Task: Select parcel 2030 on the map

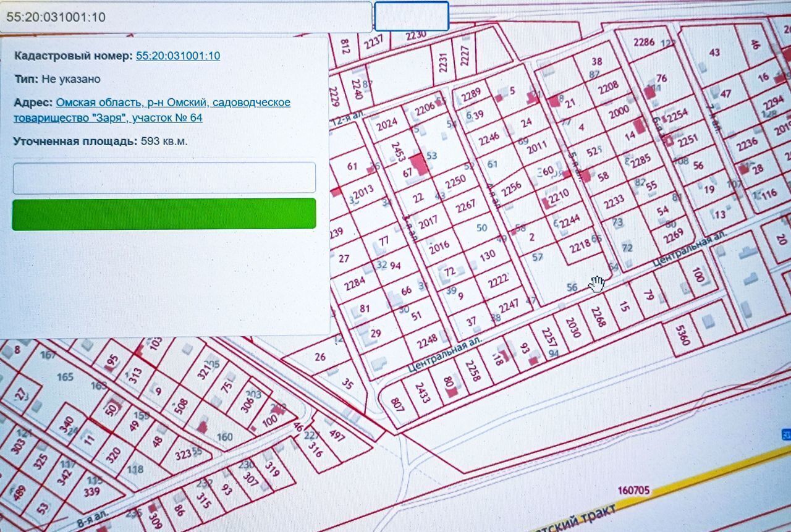Action: (572, 327)
